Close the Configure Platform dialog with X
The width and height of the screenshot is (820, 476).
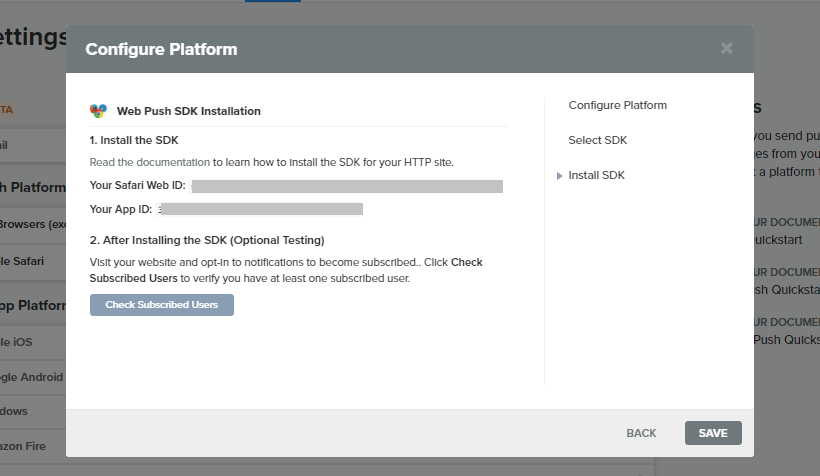point(727,48)
